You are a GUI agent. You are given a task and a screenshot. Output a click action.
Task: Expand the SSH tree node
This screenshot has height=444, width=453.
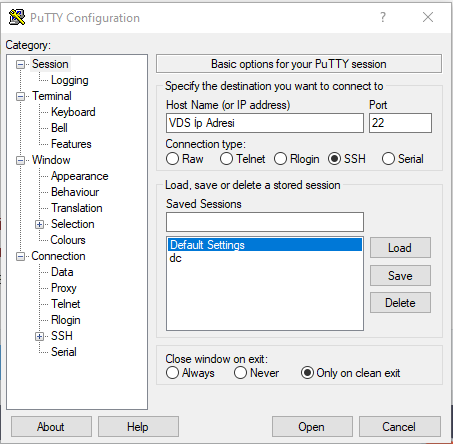point(39,336)
